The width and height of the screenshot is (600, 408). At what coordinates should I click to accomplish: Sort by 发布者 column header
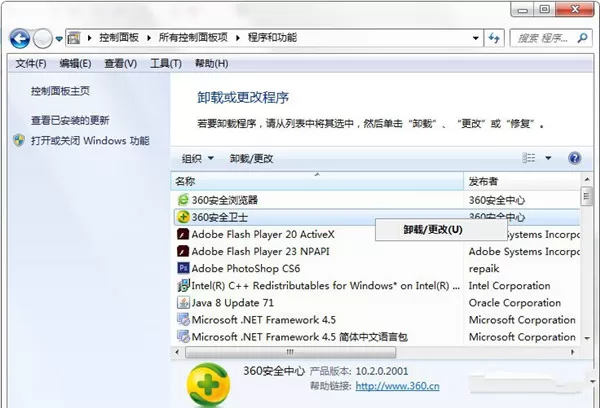[522, 181]
